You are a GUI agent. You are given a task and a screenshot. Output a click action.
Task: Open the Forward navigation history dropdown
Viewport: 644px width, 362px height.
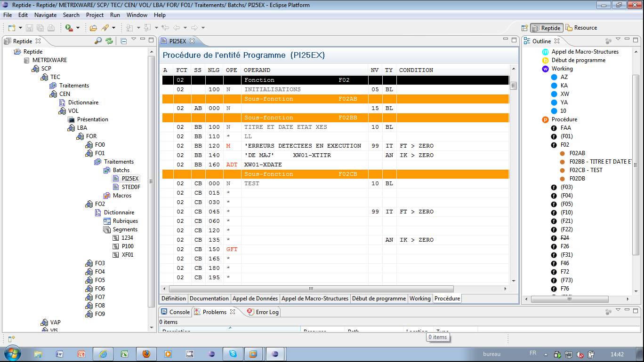pyautogui.click(x=203, y=28)
